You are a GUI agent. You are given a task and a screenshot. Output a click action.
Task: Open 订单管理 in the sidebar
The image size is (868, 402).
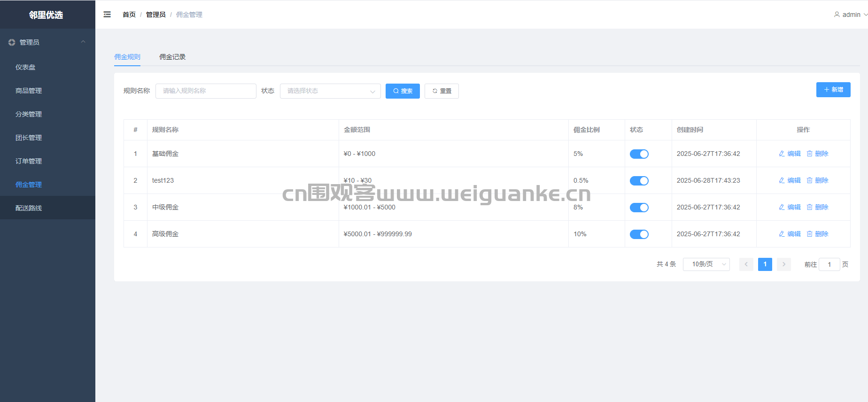tap(29, 161)
